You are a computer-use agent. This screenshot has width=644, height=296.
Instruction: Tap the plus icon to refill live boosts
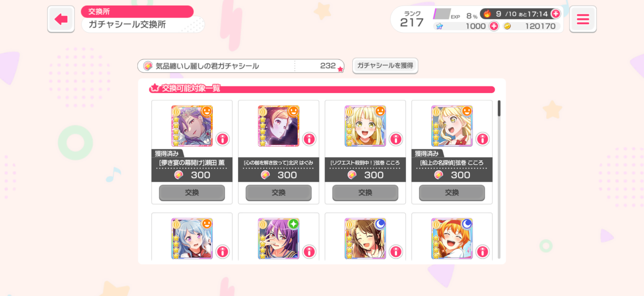(555, 14)
